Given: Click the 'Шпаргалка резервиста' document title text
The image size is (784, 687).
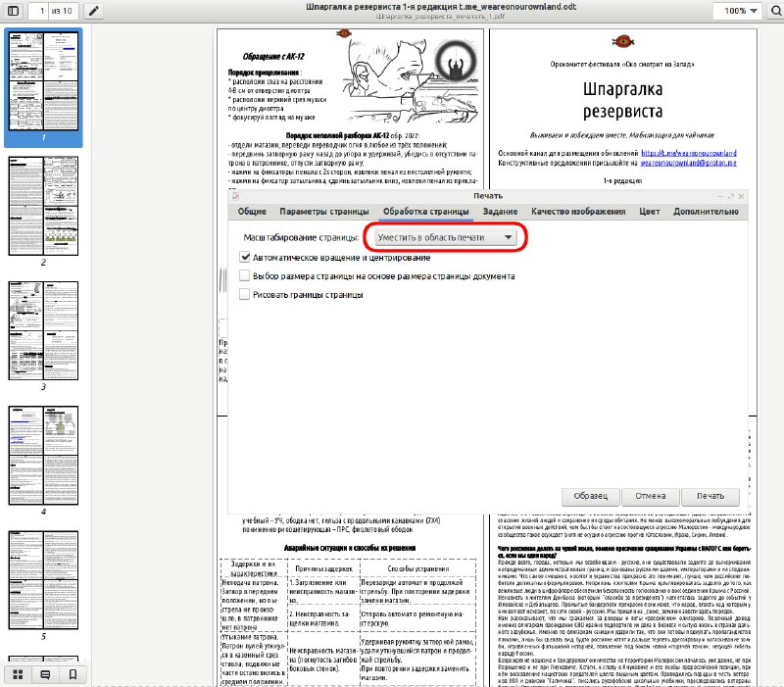Looking at the screenshot, I should tap(623, 100).
